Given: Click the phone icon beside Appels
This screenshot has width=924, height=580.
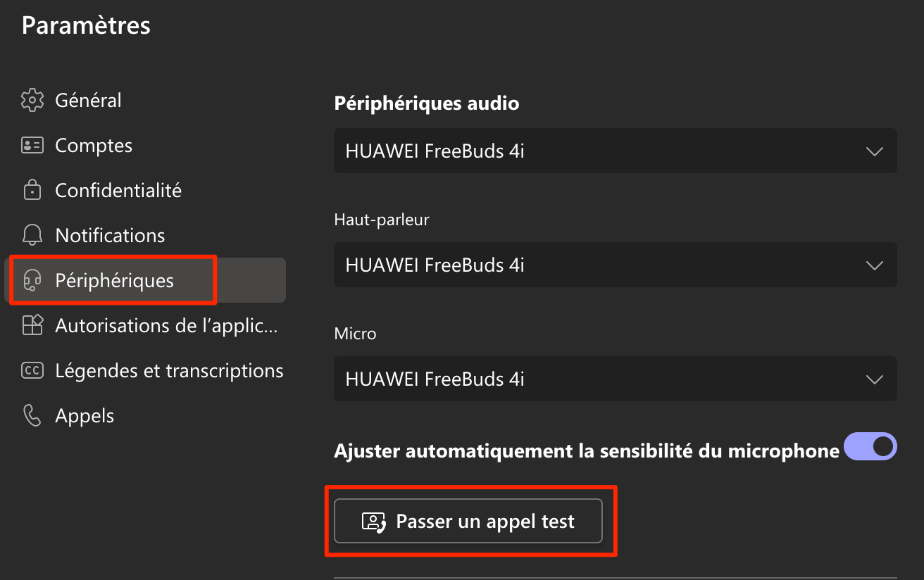Looking at the screenshot, I should point(32,415).
